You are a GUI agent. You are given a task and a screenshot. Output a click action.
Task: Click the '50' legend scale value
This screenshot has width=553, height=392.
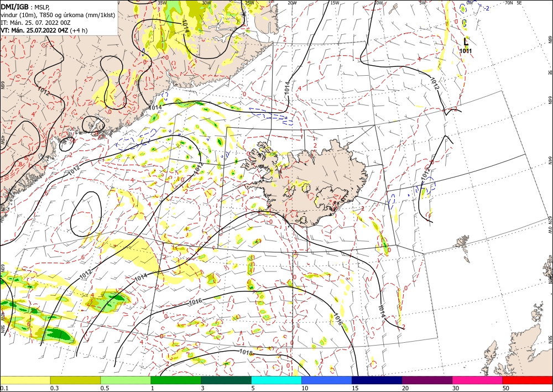pos(506,388)
